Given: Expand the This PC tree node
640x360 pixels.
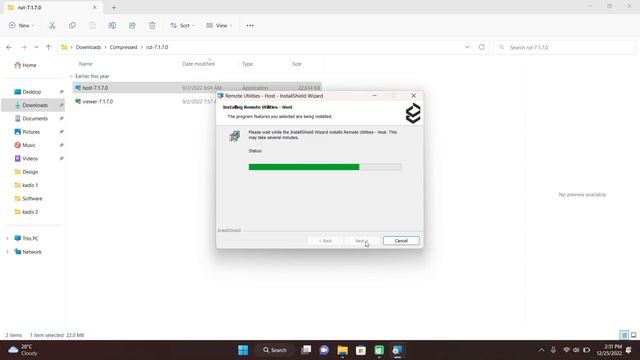Looking at the screenshot, I should coord(7,238).
